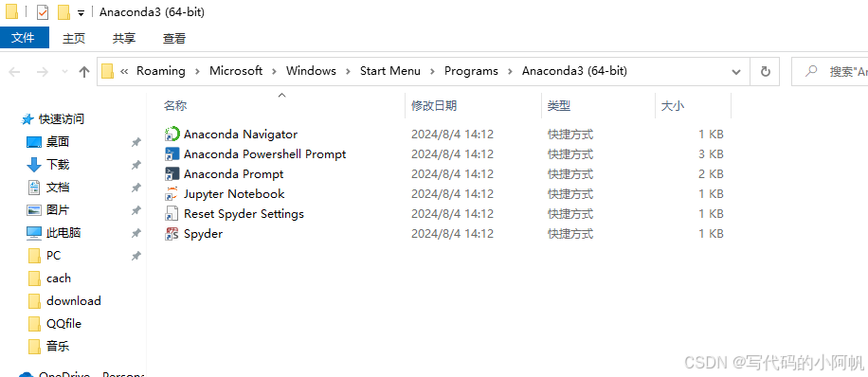Click the Programs breadcrumb in the path
868x377 pixels.
tap(471, 71)
